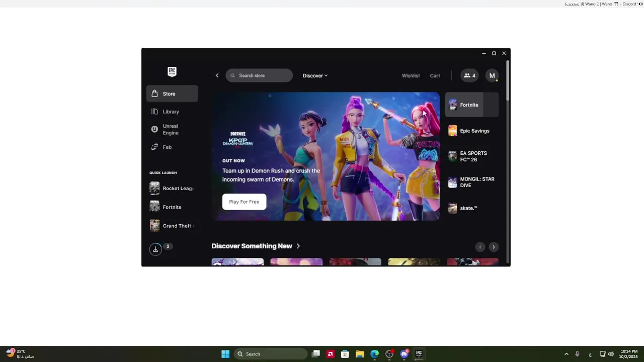Open Microsoft Store from the taskbar
Image resolution: width=644 pixels, height=362 pixels.
click(x=345, y=354)
